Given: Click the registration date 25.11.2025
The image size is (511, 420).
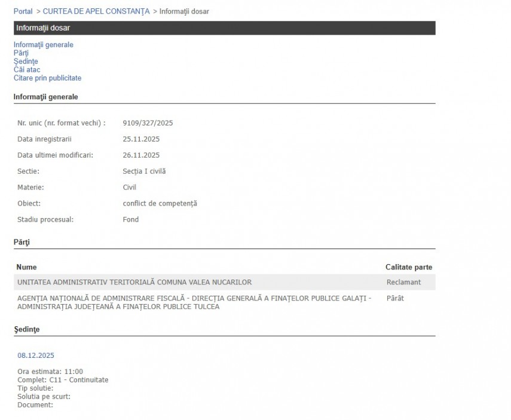Looking at the screenshot, I should tap(141, 139).
